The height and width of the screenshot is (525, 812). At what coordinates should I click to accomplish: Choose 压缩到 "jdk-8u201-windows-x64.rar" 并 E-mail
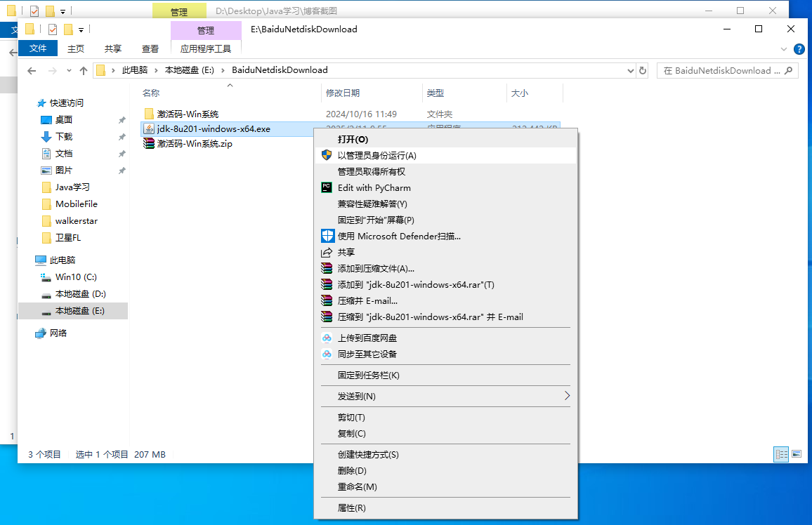[445, 317]
